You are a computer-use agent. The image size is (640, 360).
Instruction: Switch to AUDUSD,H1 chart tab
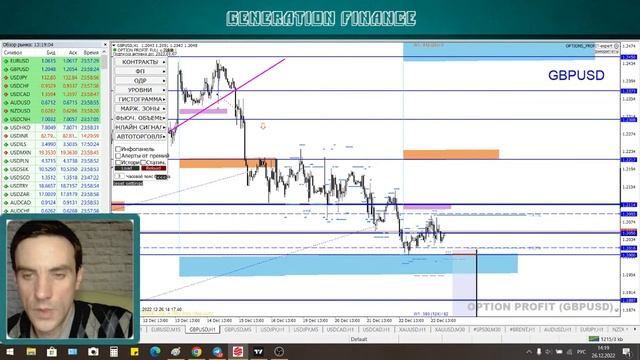point(557,329)
